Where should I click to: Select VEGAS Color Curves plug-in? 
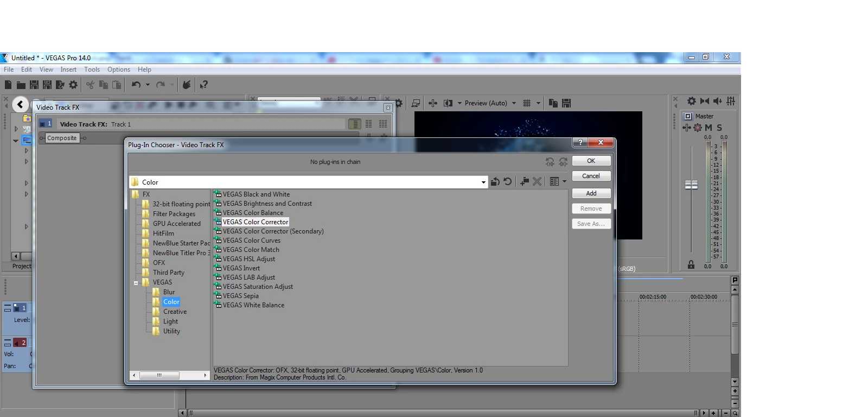[252, 241]
